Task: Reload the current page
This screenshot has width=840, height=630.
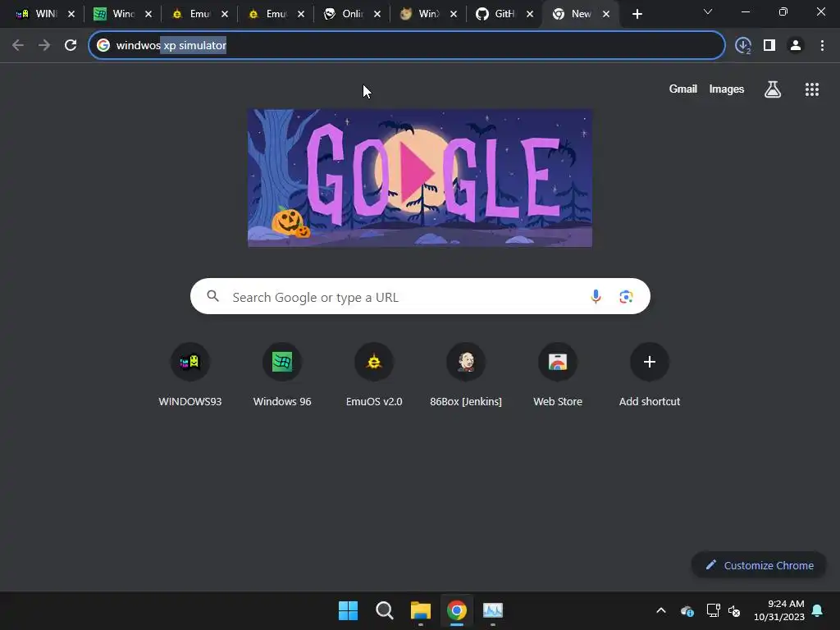Action: click(71, 46)
